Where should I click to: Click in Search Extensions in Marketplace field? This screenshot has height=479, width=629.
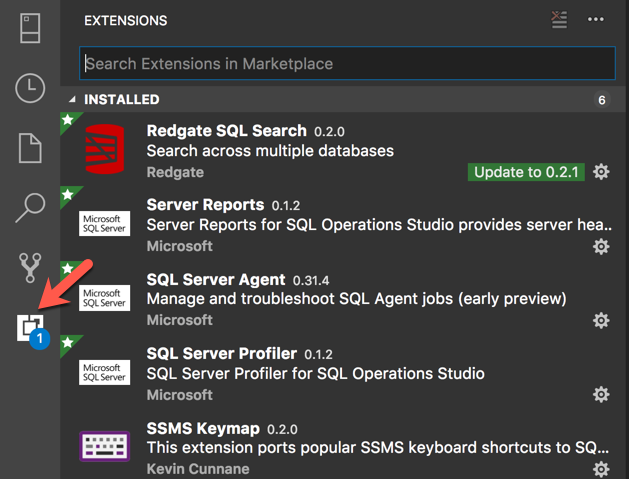(x=347, y=63)
